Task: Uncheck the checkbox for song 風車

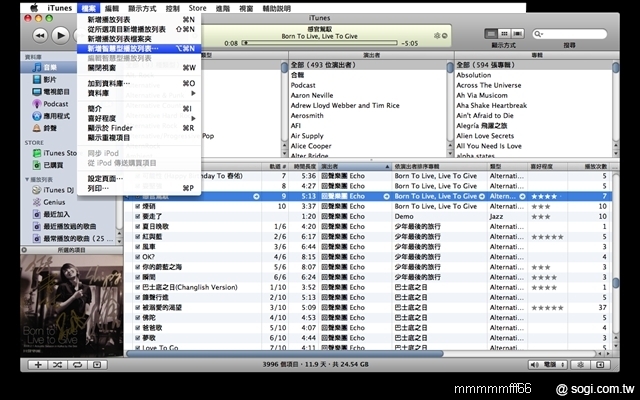Action: point(138,245)
